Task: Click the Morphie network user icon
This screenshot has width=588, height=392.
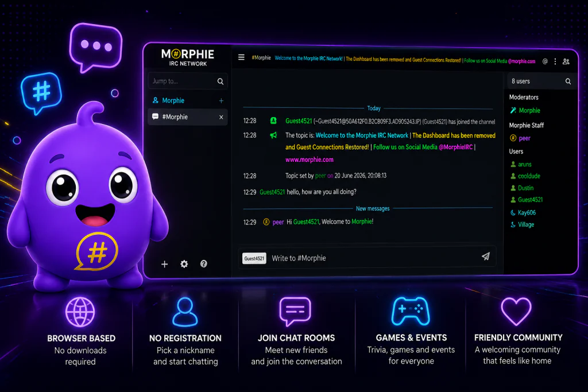Action: (x=155, y=100)
